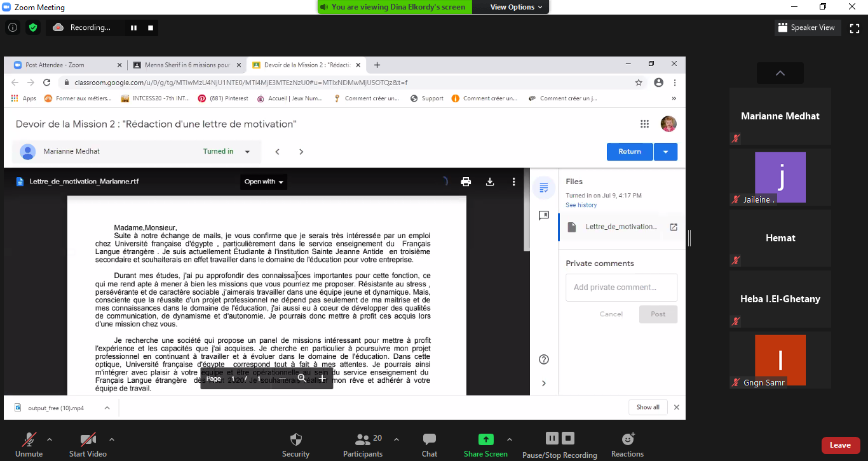Expand audio settings arrow beside Unmute
Screen dimensions: 868x461
pyautogui.click(x=50, y=439)
